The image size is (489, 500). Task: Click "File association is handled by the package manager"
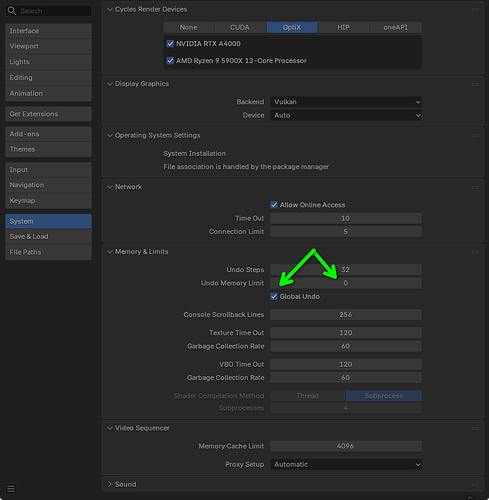(x=246, y=167)
